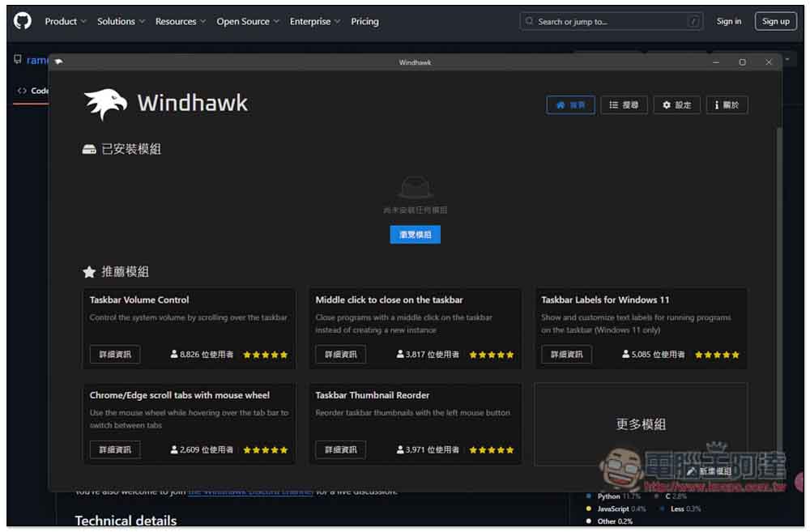810x532 pixels.
Task: Maximize the Windhawk window
Action: [742, 62]
